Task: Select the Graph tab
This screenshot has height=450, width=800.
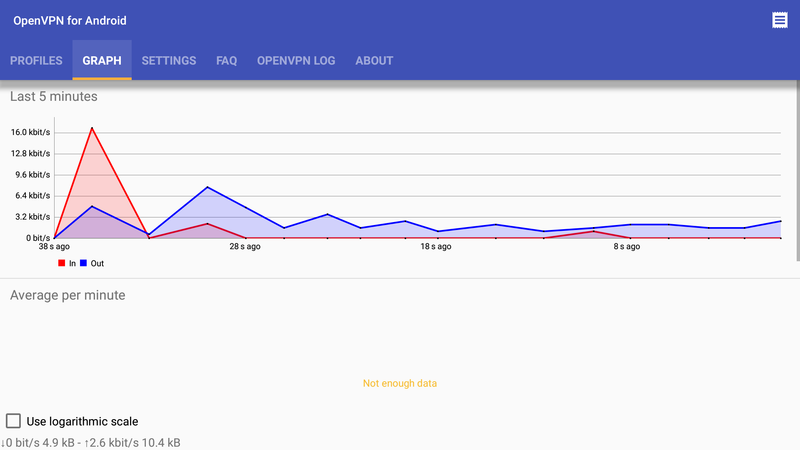Action: click(x=102, y=61)
